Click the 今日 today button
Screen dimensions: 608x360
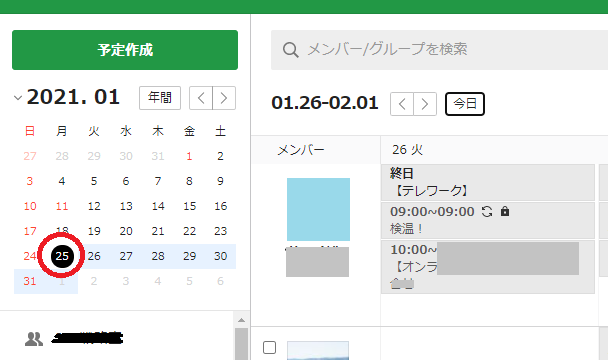[465, 104]
